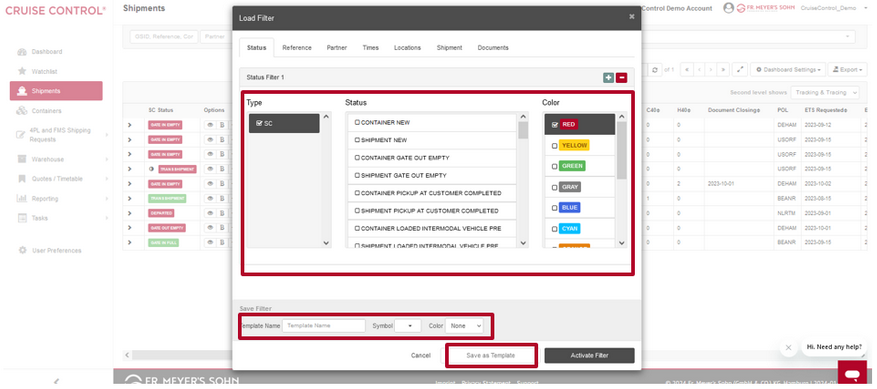This screenshot has height=389, width=877.
Task: Switch to the Times tab
Action: (x=370, y=48)
